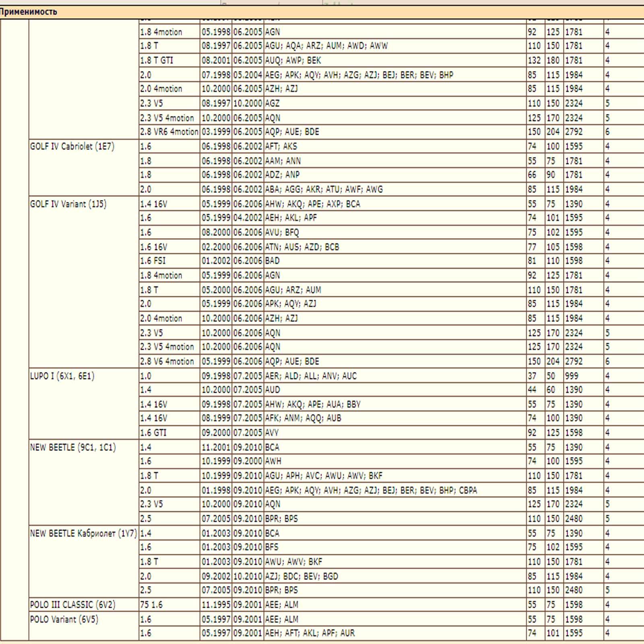Click the 2.8 VR6 4motion engine cell
Image resolution: width=644 pixels, height=644 pixels.
pos(169,132)
